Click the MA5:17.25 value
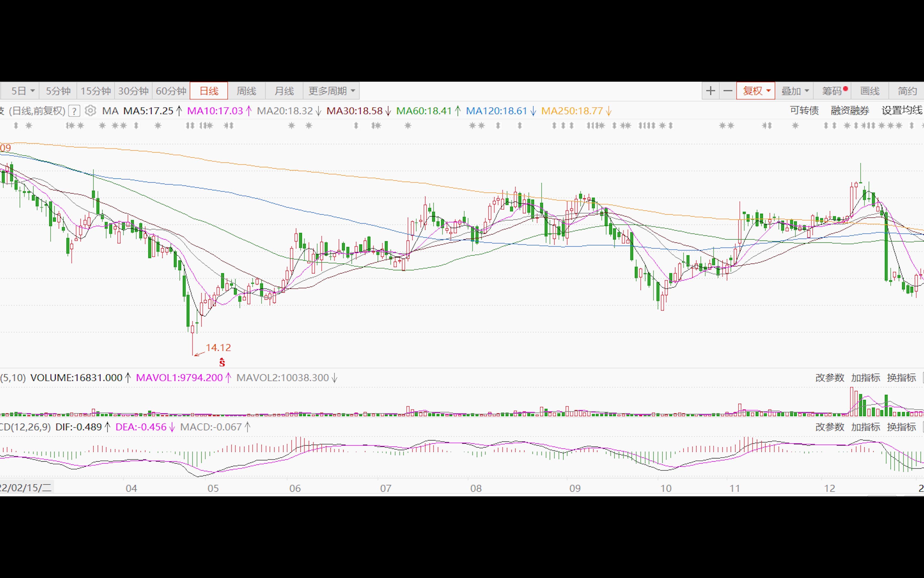The image size is (924, 578). coord(149,111)
